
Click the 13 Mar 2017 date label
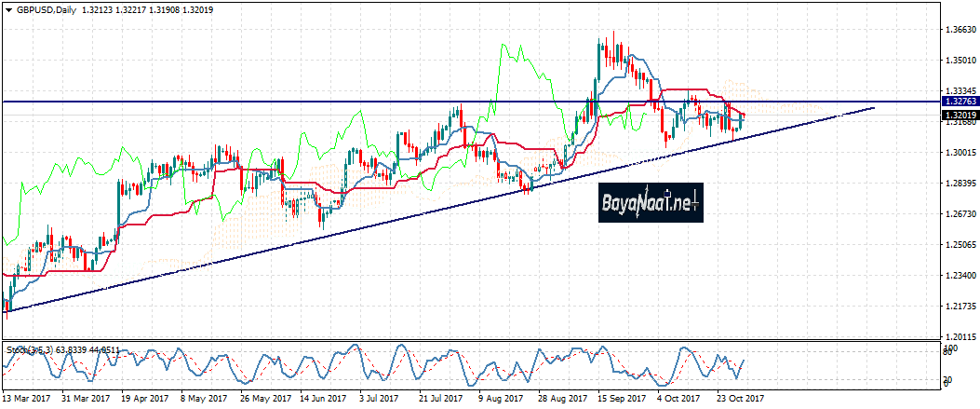tap(28, 398)
